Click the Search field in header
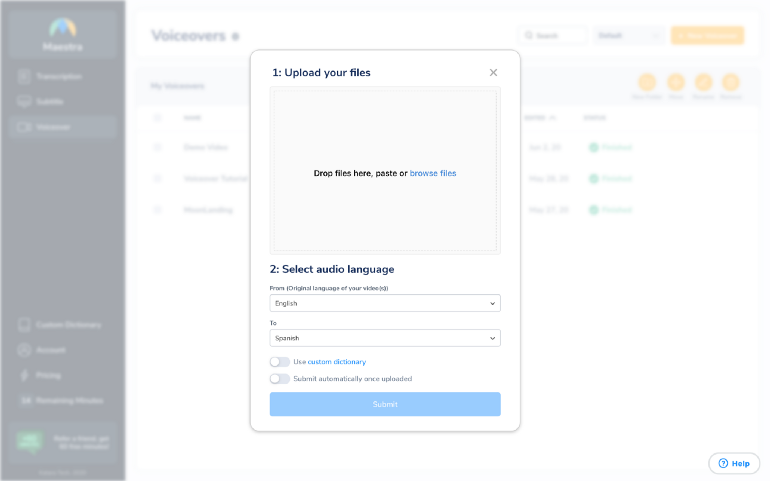This screenshot has height=481, width=770. click(x=552, y=35)
